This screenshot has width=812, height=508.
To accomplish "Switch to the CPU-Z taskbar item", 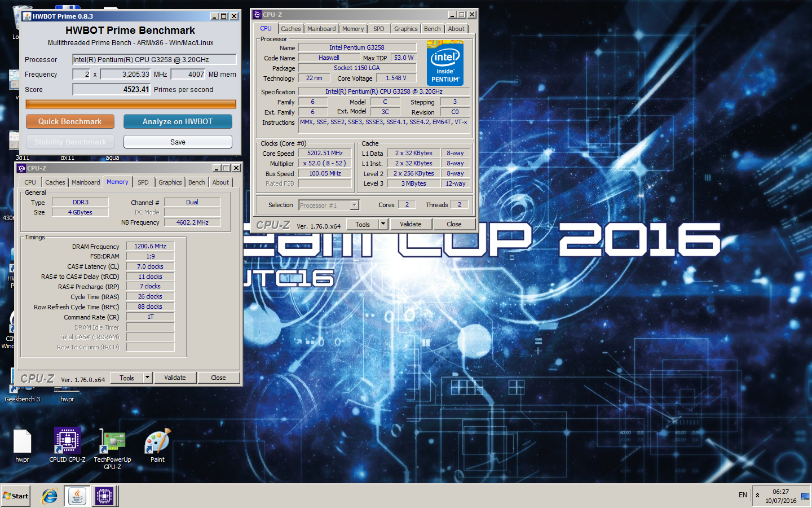I will click(104, 496).
